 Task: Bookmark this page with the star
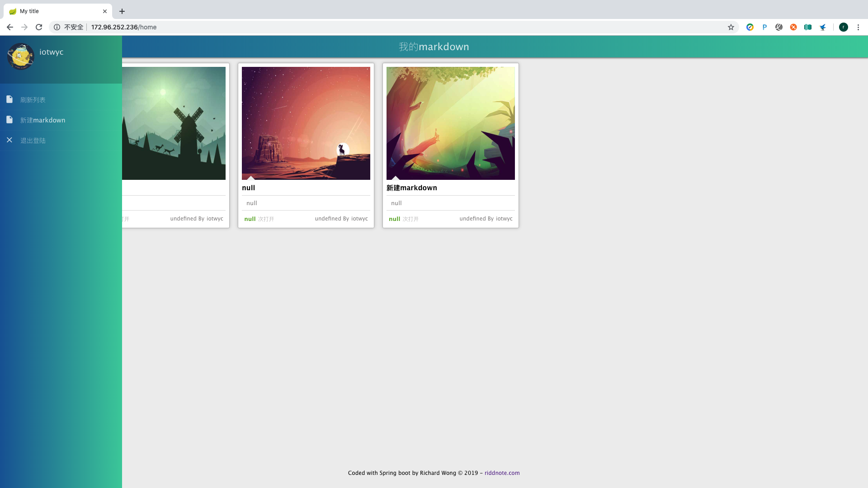click(731, 27)
